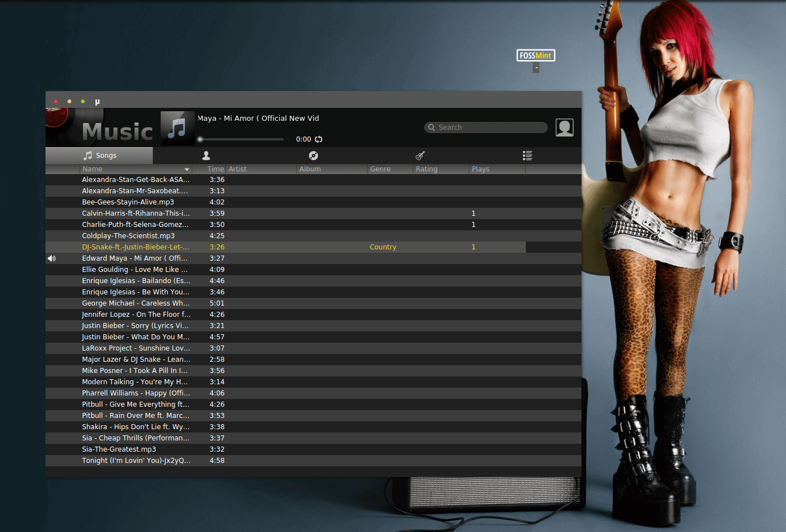Switch to the Albums disc icon tab
This screenshot has height=532, width=786.
click(314, 156)
